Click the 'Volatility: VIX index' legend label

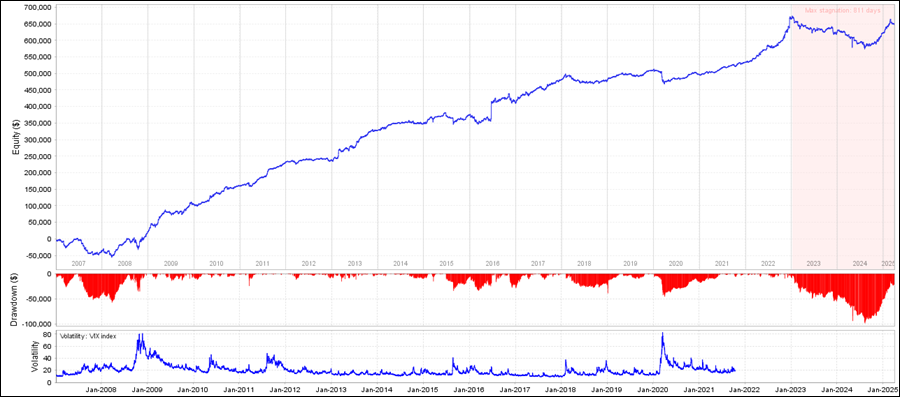tap(88, 336)
